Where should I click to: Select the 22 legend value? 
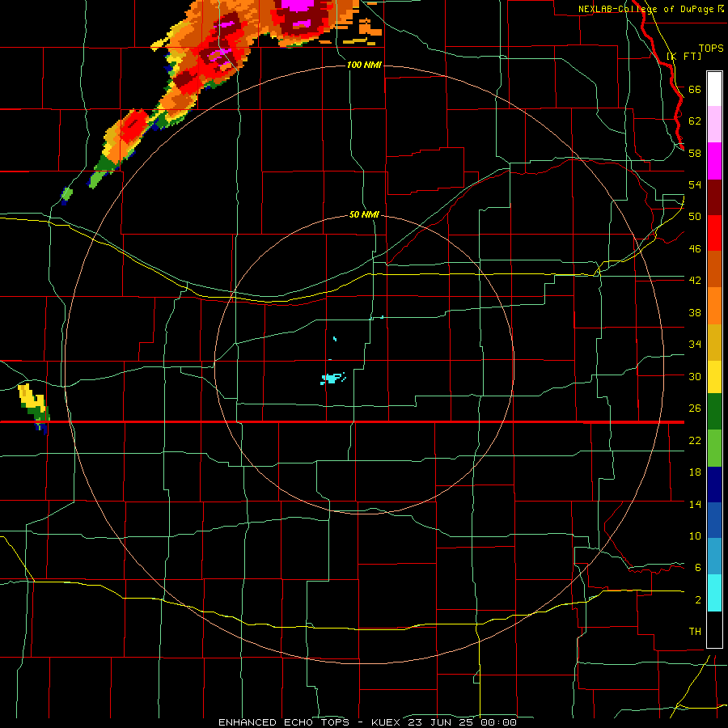695,440
